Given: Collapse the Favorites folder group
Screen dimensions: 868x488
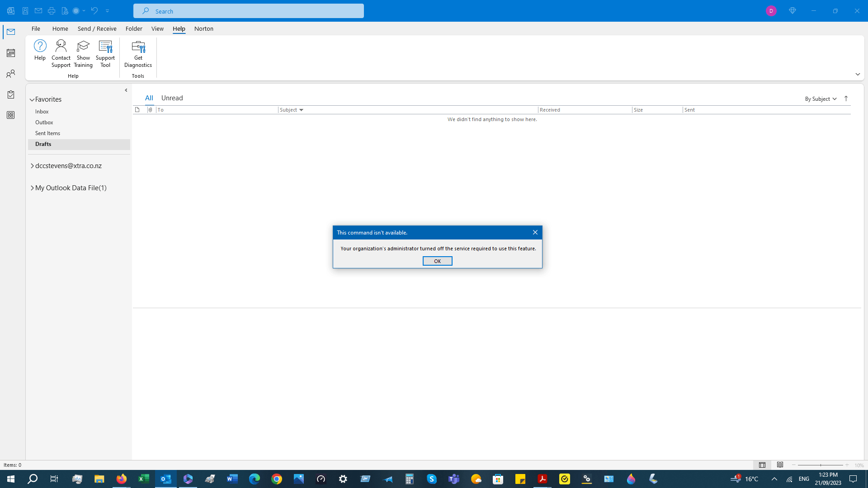Looking at the screenshot, I should (x=32, y=99).
